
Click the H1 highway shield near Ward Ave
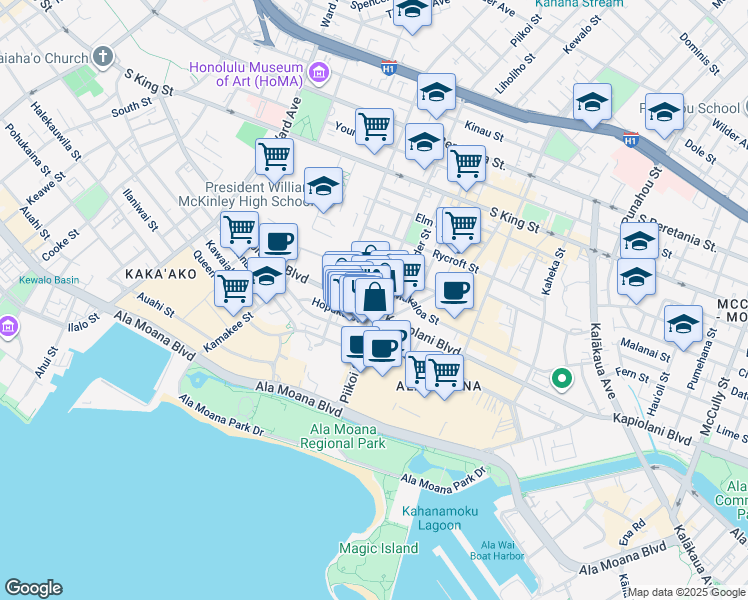point(388,68)
